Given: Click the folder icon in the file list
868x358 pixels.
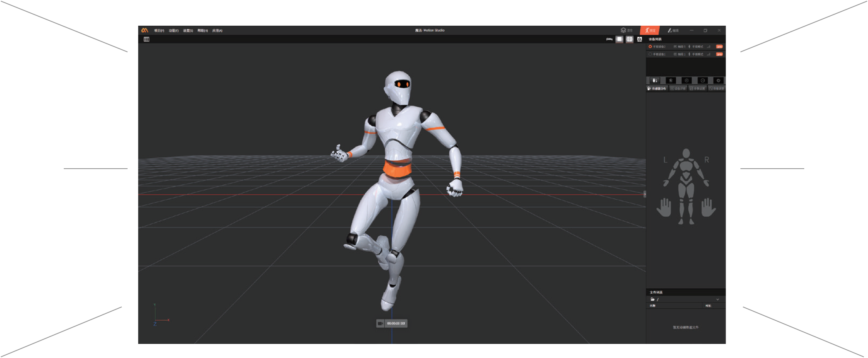Looking at the screenshot, I should [653, 299].
